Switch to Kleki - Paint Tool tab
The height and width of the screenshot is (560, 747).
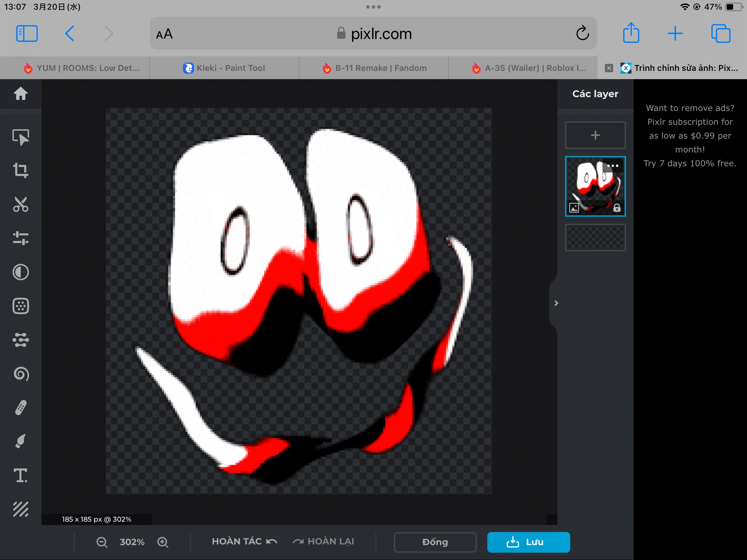coord(224,68)
